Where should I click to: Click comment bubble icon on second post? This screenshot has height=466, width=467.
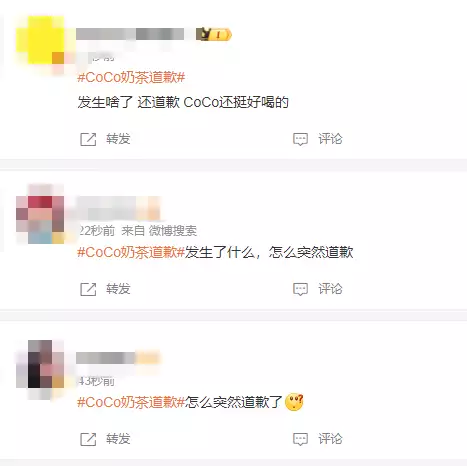pos(300,289)
